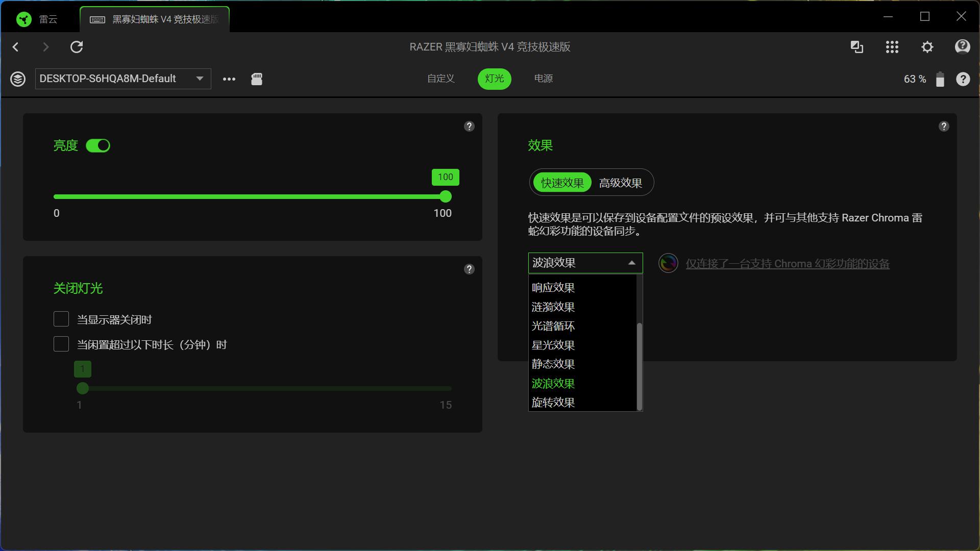Click the onboard memory card icon
The width and height of the screenshot is (980, 551).
coord(257,79)
